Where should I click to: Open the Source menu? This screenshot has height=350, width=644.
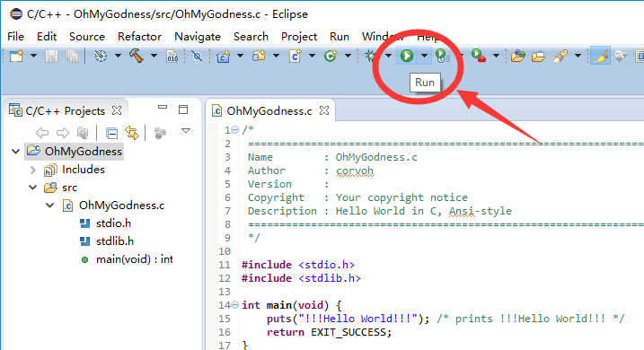(87, 37)
